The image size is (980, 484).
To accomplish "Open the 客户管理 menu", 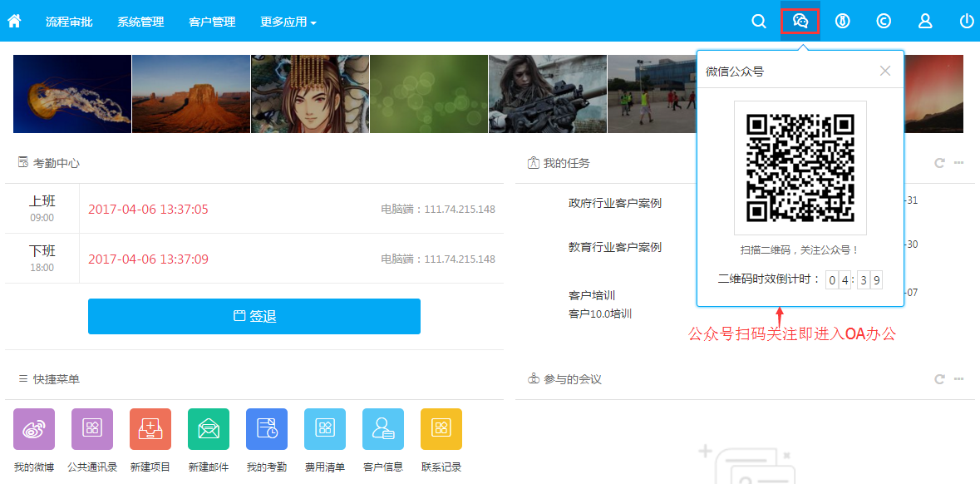I will tap(212, 22).
